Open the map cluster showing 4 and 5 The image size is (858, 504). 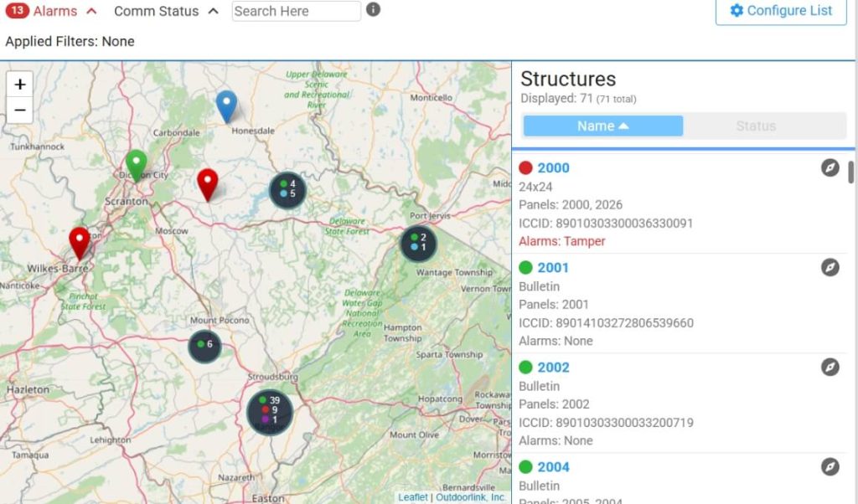(287, 190)
